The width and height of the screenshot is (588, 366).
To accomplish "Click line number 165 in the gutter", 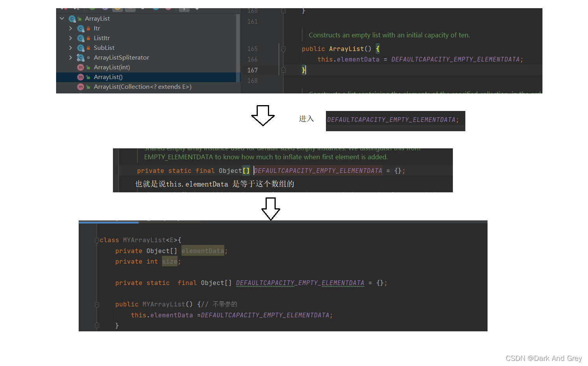I will coord(252,49).
